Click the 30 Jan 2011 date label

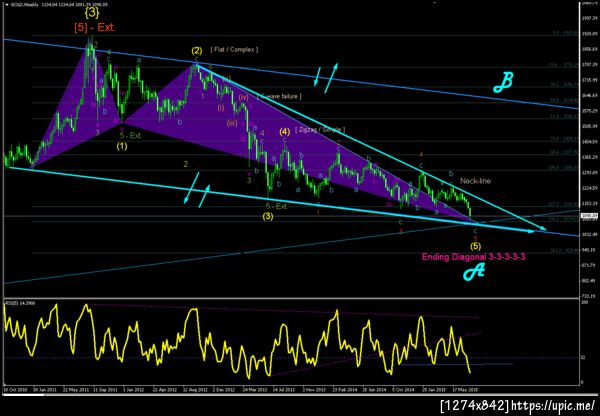[44, 389]
